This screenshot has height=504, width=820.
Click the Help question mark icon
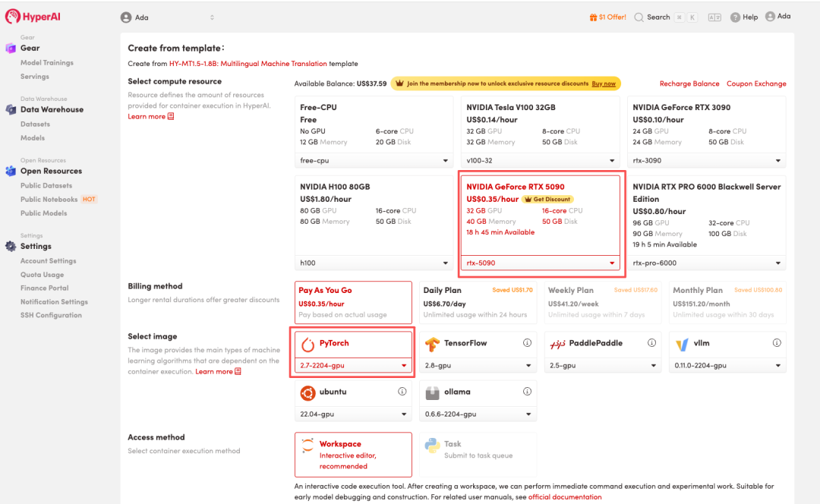pyautogui.click(x=735, y=17)
